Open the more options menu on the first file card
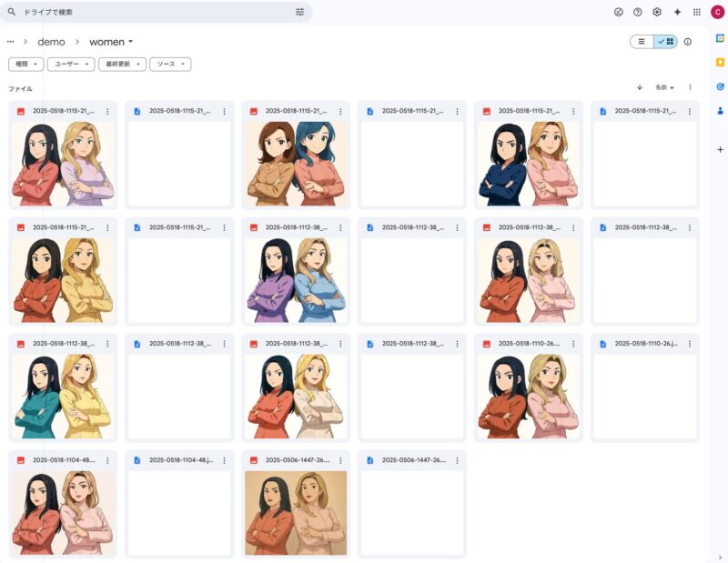 (107, 111)
